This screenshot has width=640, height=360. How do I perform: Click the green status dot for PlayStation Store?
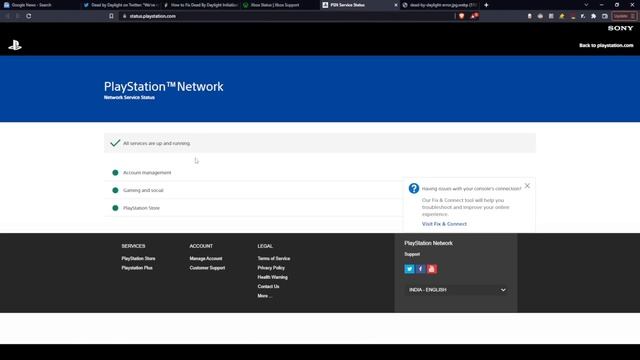115,208
